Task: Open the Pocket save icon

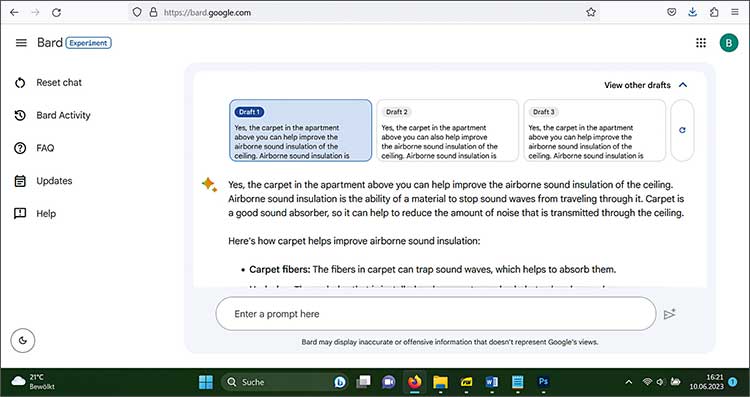Action: 672,12
